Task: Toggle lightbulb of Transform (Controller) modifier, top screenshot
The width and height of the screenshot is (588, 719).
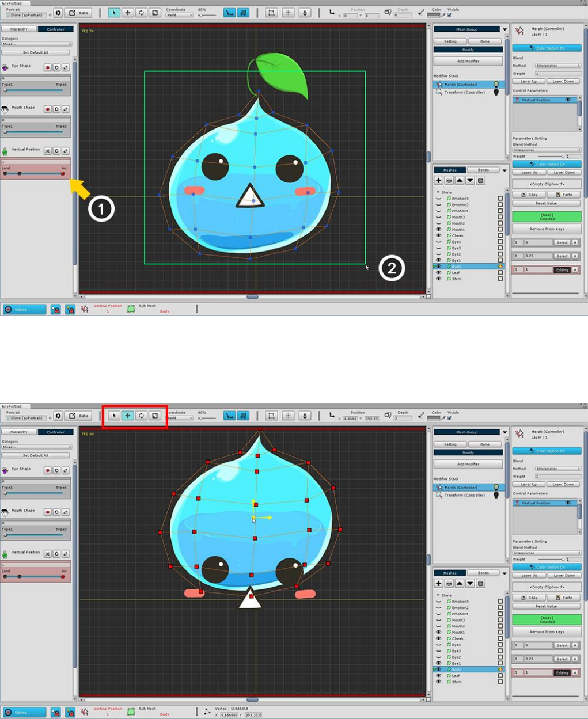Action: 496,92
